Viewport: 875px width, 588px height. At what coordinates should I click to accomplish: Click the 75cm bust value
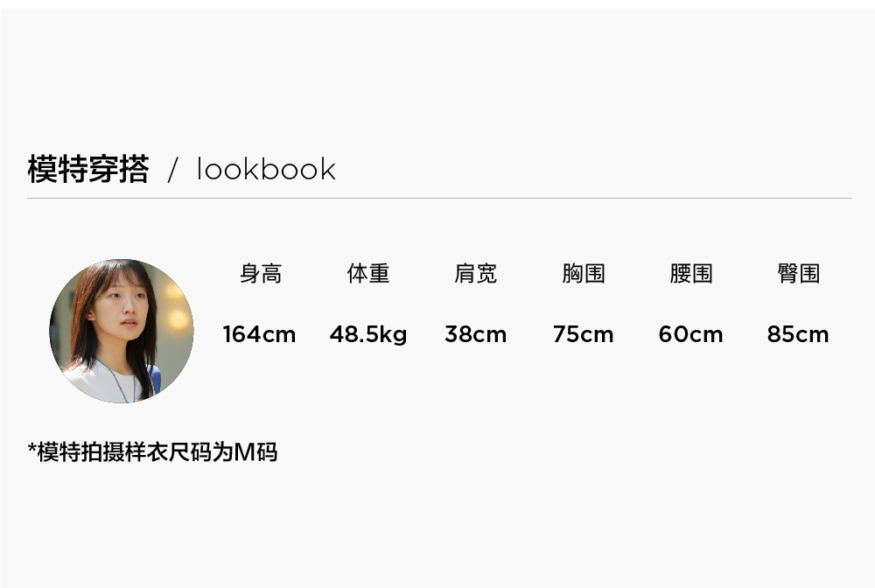click(583, 334)
